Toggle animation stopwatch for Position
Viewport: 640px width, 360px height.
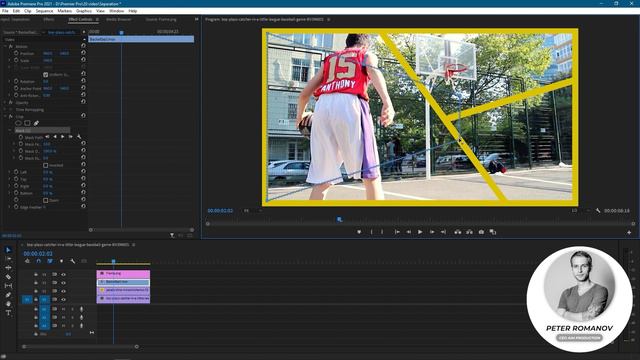point(16,53)
